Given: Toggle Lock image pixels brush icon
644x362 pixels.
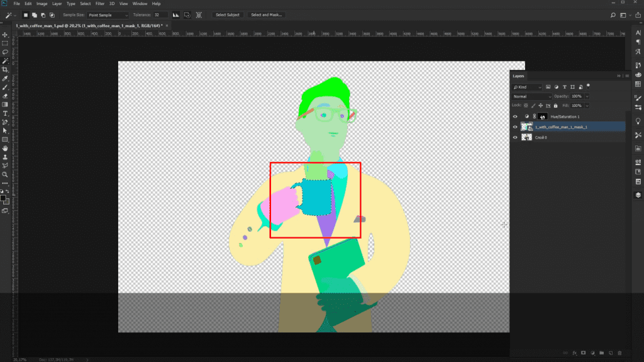Looking at the screenshot, I should click(x=533, y=106).
